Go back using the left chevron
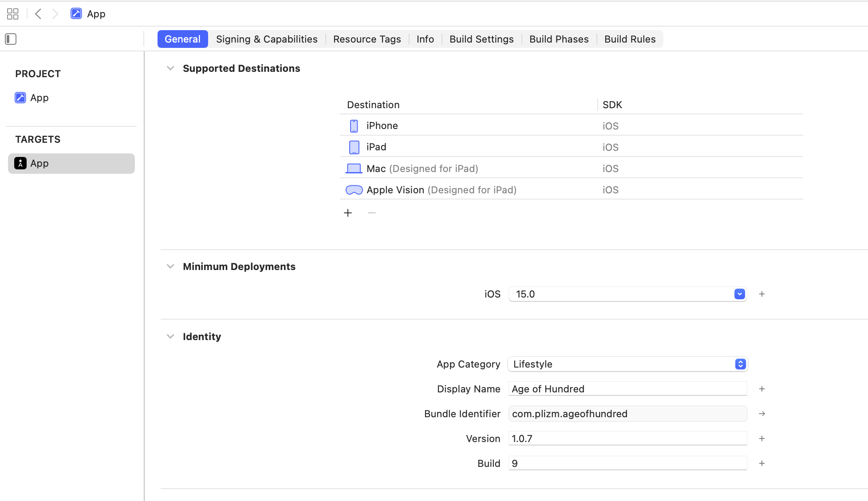This screenshot has width=868, height=501. coord(38,14)
